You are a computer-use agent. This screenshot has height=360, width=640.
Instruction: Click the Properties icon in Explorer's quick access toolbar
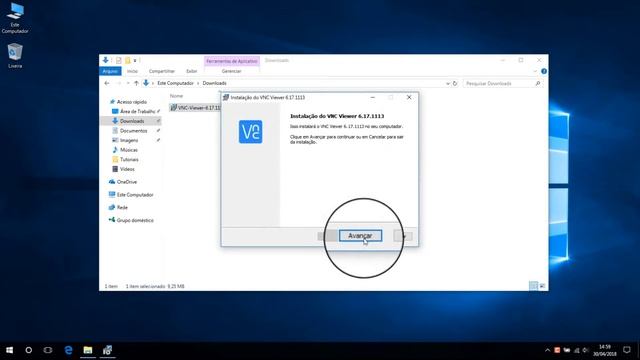[118, 60]
